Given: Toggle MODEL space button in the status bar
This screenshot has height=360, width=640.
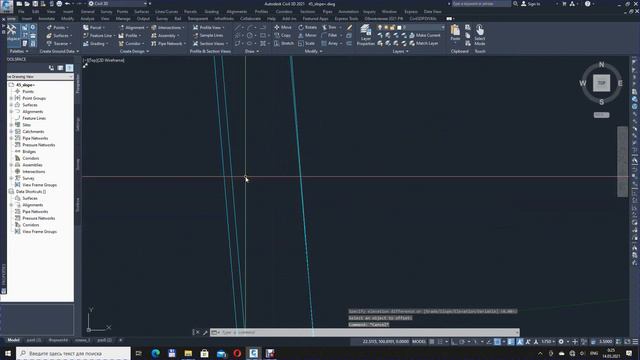Looking at the screenshot, I should pos(419,342).
